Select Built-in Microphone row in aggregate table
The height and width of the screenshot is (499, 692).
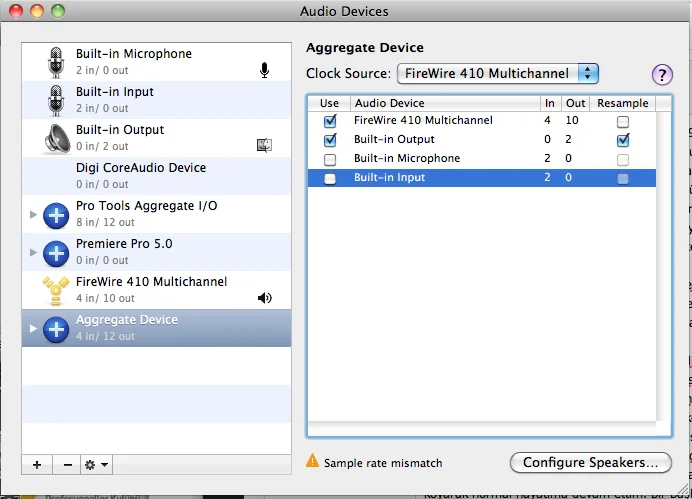(481, 159)
